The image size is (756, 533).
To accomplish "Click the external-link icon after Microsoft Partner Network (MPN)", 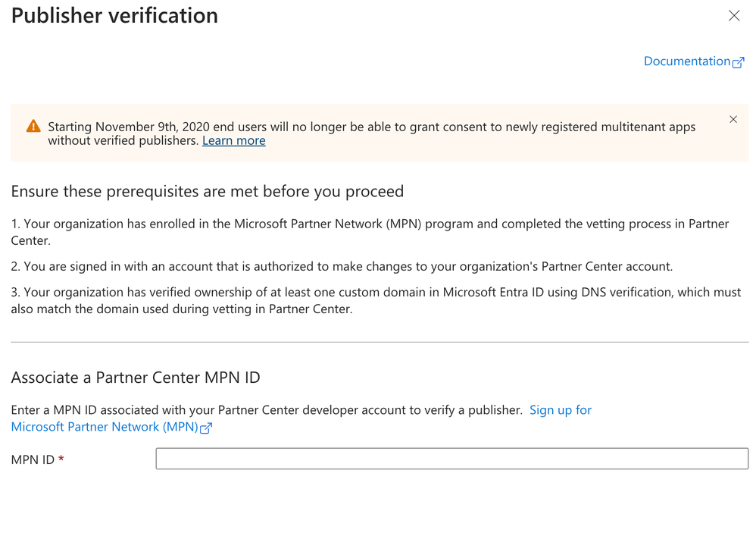I will pyautogui.click(x=206, y=428).
